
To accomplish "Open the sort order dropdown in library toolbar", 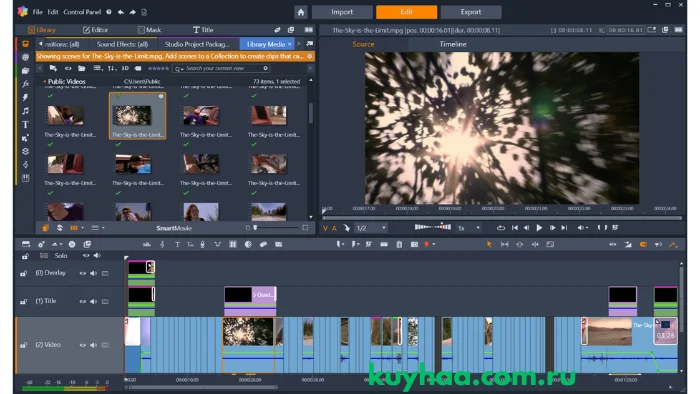I will pos(112,68).
